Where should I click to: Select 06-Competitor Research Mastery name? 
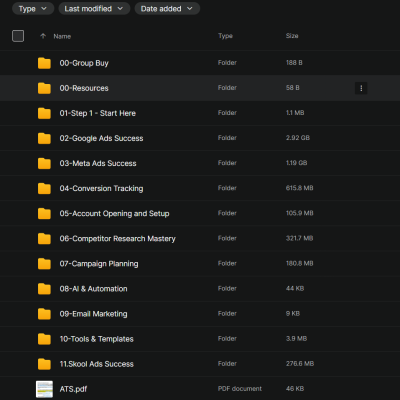(x=117, y=238)
